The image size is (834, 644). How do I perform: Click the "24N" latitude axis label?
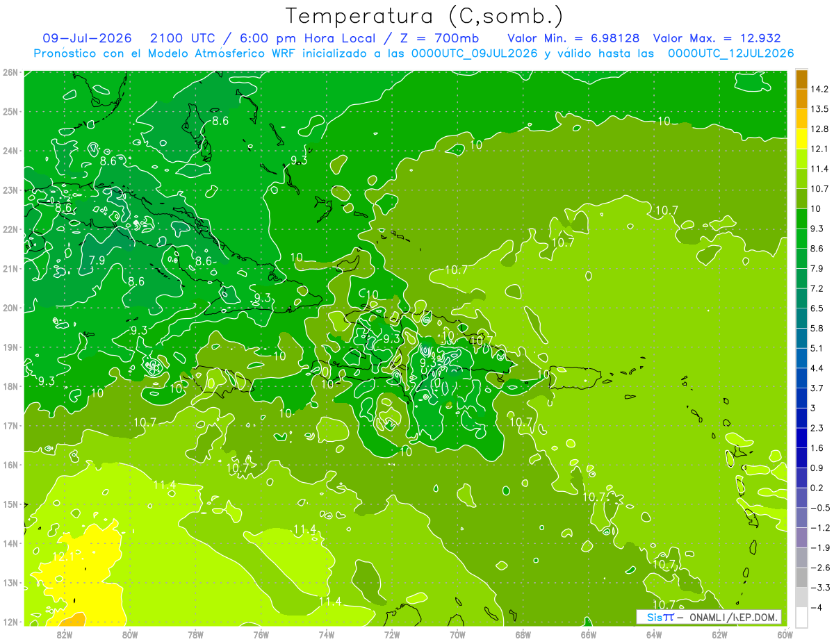coord(10,151)
